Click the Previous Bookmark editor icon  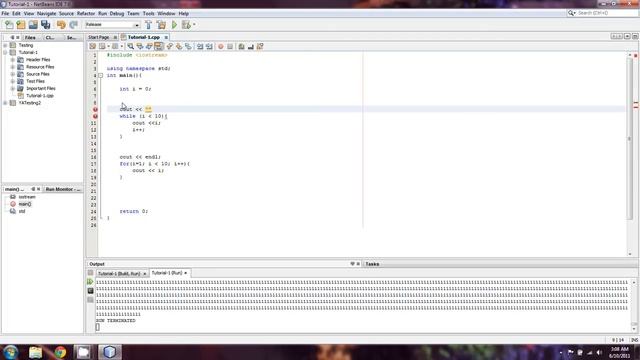[170, 47]
